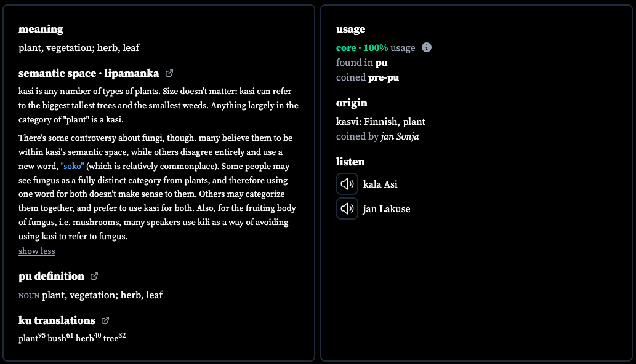The image size is (636, 364).
Task: Collapse text with show less
Action: click(36, 251)
